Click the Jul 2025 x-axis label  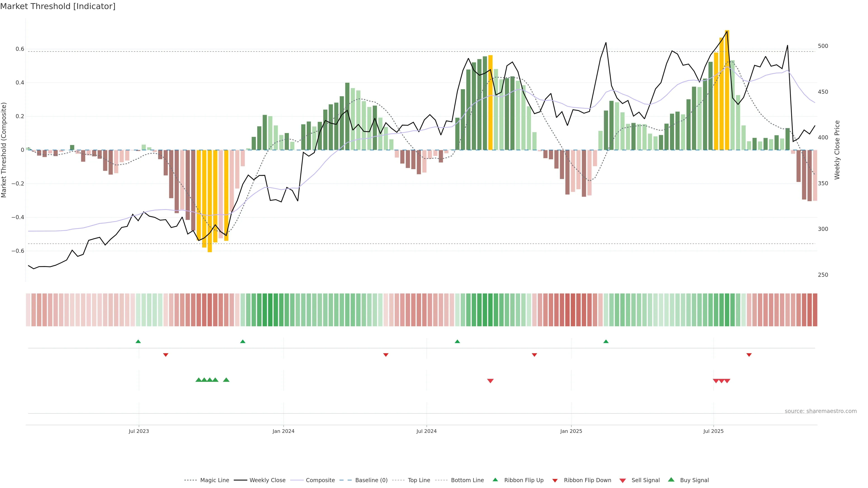click(713, 431)
